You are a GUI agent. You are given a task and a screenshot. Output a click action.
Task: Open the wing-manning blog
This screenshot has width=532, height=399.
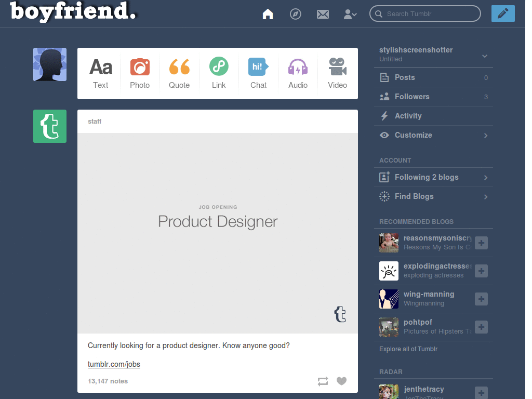click(x=429, y=294)
